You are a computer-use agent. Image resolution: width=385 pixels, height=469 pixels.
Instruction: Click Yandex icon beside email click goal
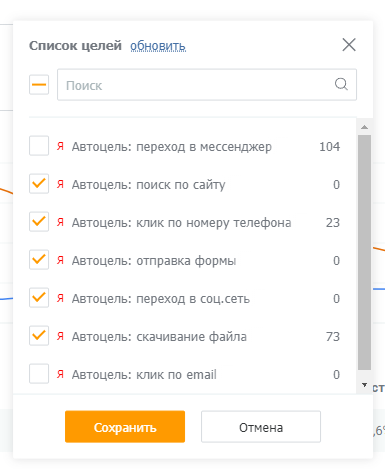tap(60, 374)
